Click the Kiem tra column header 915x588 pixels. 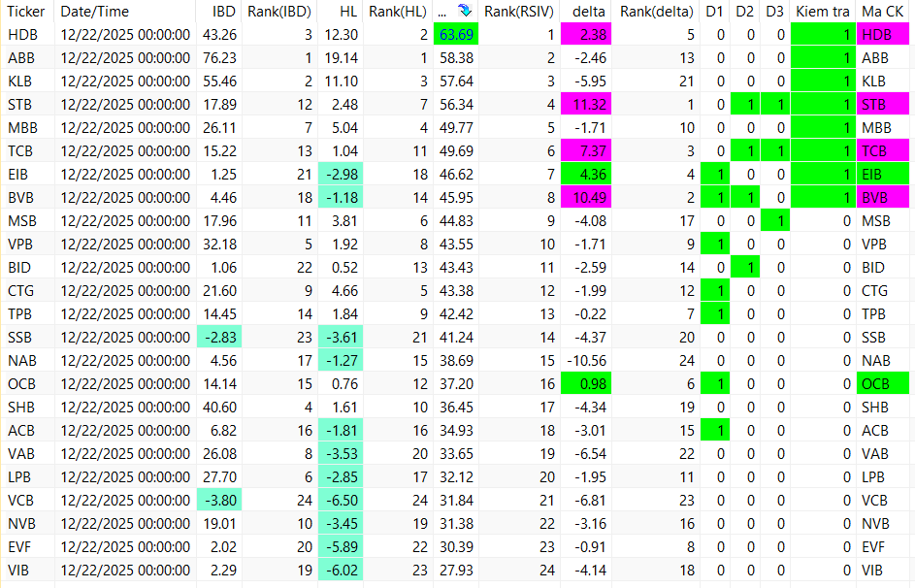click(x=823, y=11)
